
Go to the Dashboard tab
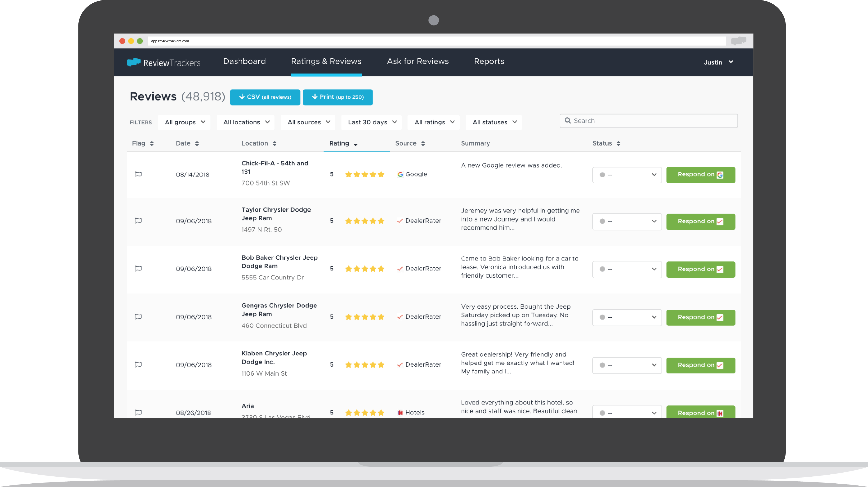tap(244, 62)
